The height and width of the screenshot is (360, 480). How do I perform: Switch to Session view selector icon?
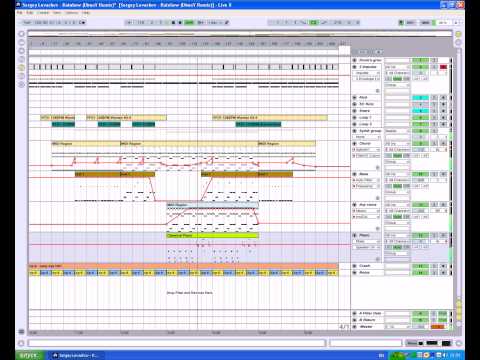pyautogui.click(x=458, y=42)
